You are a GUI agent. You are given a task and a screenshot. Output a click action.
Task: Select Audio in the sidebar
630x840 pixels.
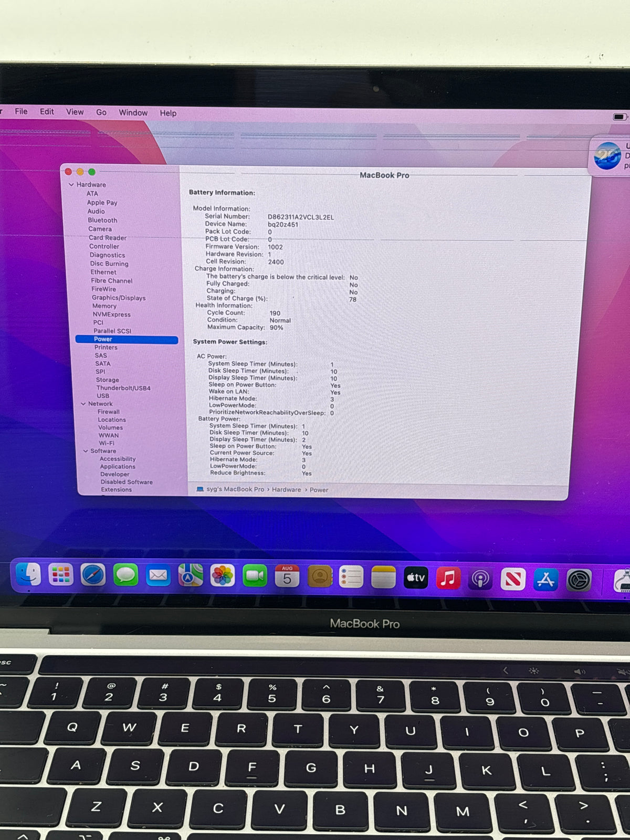point(96,211)
